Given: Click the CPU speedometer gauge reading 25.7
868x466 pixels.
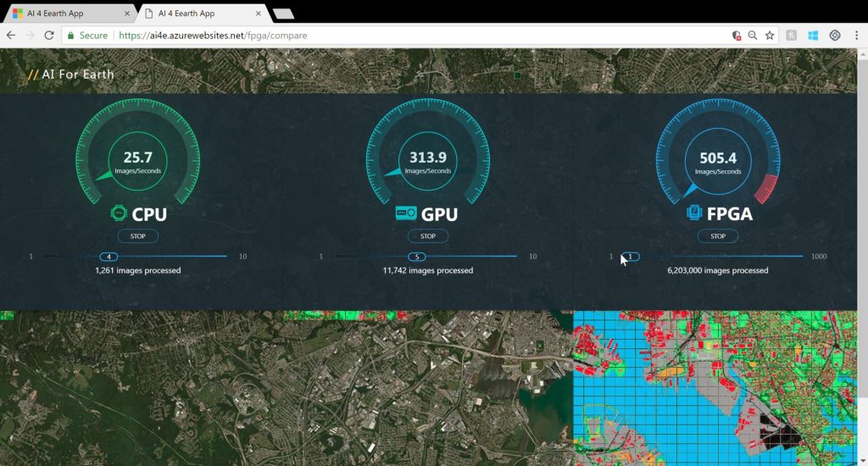Looking at the screenshot, I should [x=138, y=153].
